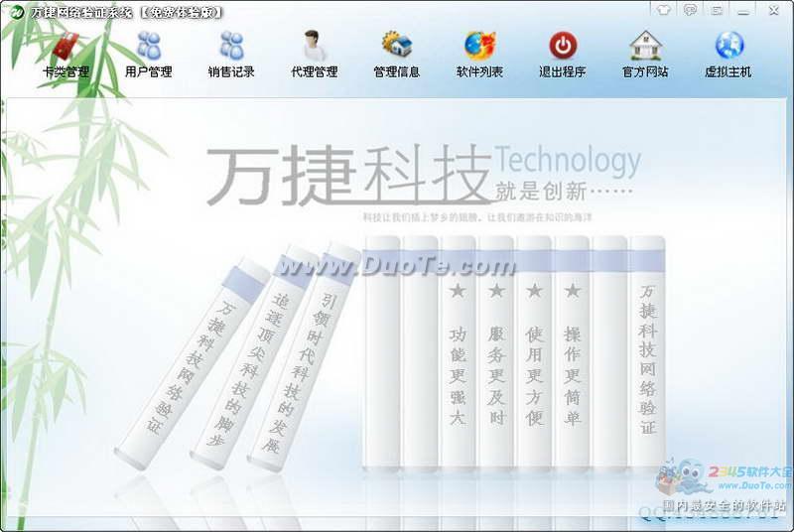Click 退出程序 exit program button
This screenshot has width=794, height=532.
point(563,55)
